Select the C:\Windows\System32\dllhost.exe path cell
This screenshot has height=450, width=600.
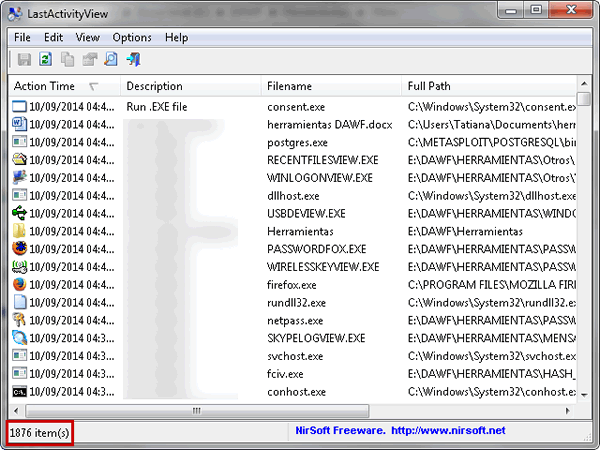pyautogui.click(x=492, y=196)
